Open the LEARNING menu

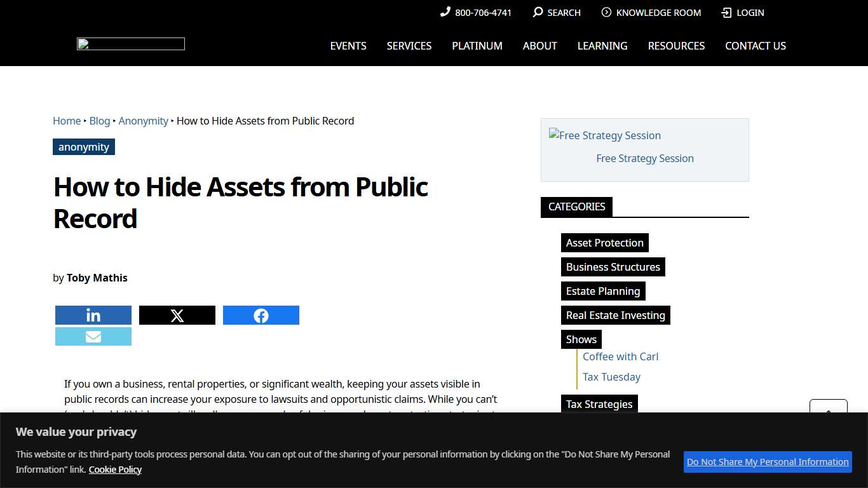click(x=602, y=45)
